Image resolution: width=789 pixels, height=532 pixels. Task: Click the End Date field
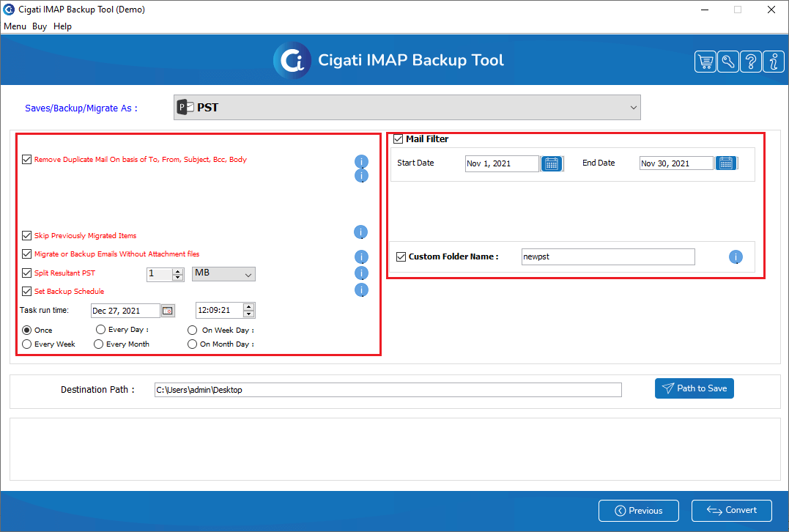[676, 163]
